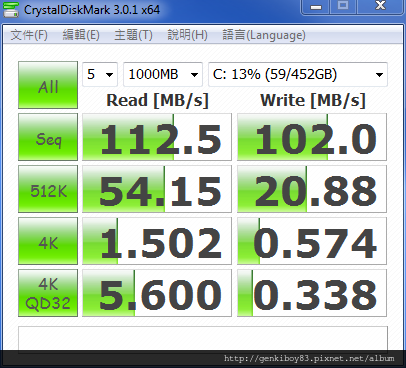
Task: Select the 512K read result 54.15
Action: [157, 189]
